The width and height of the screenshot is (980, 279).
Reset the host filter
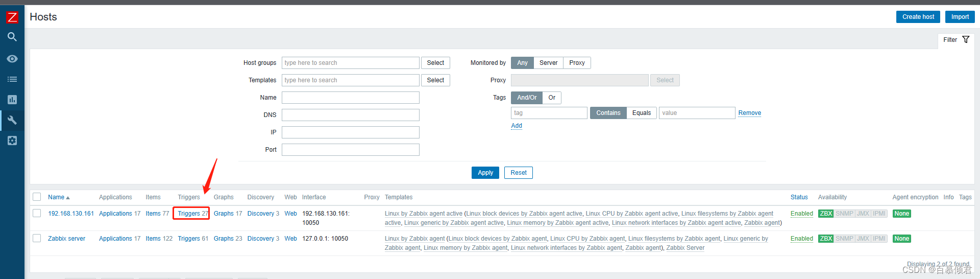[519, 173]
